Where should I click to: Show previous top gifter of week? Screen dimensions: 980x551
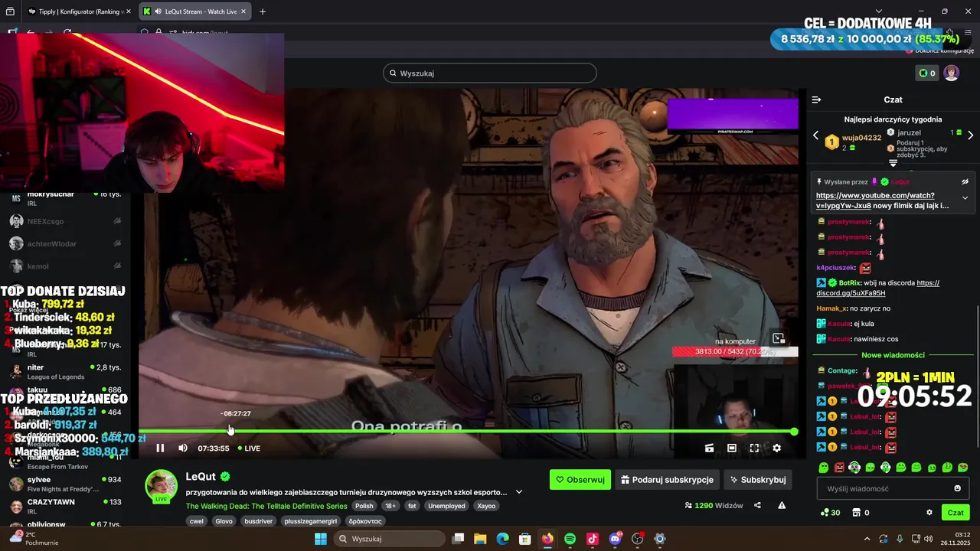point(815,135)
